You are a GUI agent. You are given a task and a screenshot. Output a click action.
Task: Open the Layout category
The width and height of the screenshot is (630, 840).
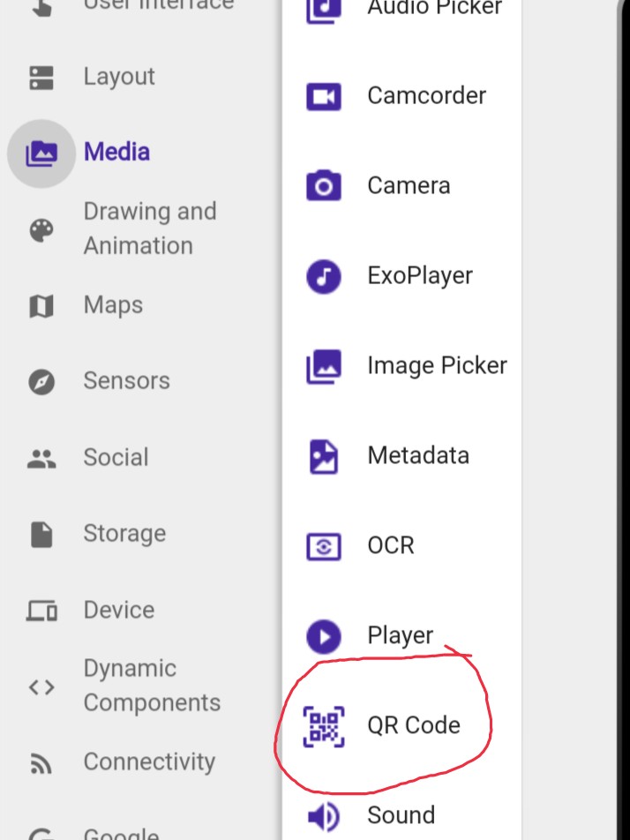point(118,77)
